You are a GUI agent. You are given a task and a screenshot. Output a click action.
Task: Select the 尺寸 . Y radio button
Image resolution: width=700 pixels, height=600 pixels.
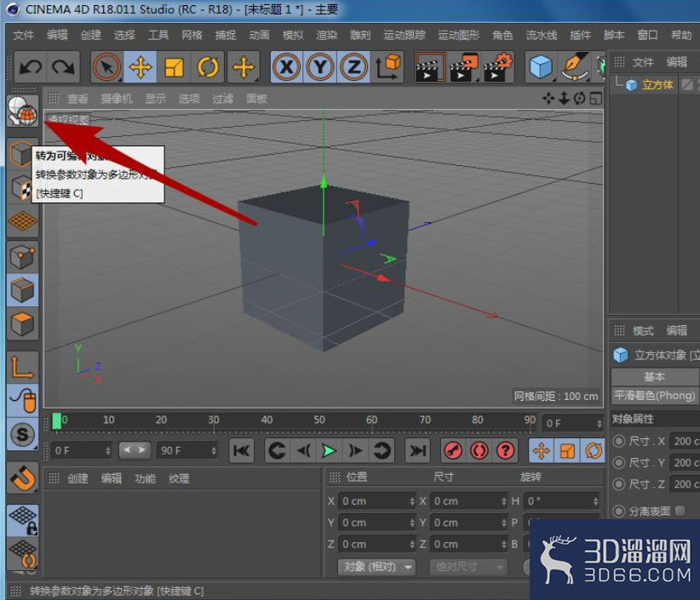[x=619, y=463]
